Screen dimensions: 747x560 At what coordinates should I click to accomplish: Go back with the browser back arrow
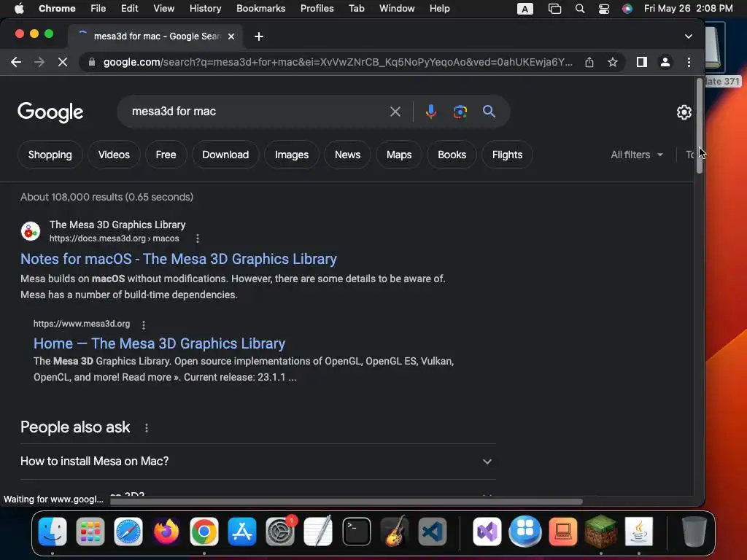[16, 62]
